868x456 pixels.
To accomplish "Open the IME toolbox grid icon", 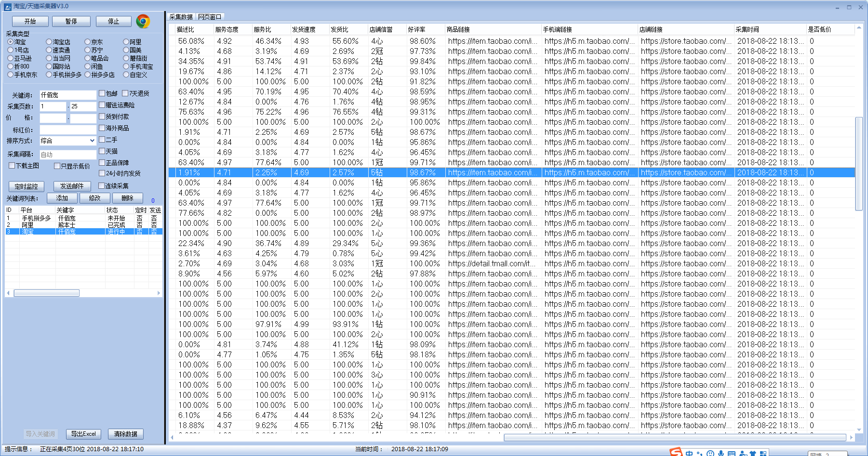I will click(763, 453).
